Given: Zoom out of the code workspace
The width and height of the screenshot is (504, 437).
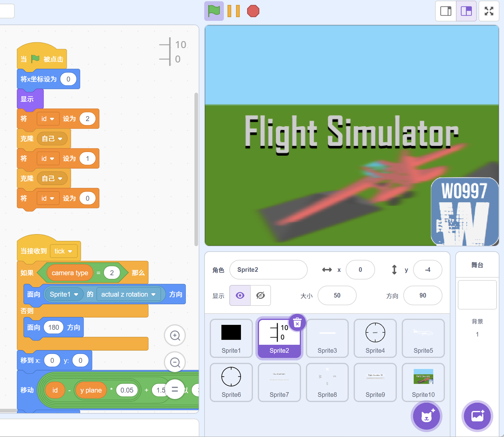Looking at the screenshot, I should 175,363.
